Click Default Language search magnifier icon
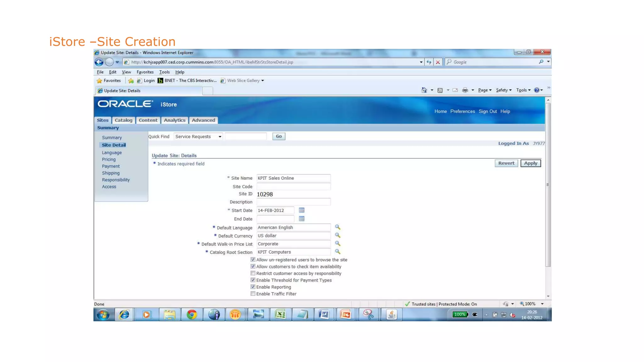644x362 pixels. [337, 227]
